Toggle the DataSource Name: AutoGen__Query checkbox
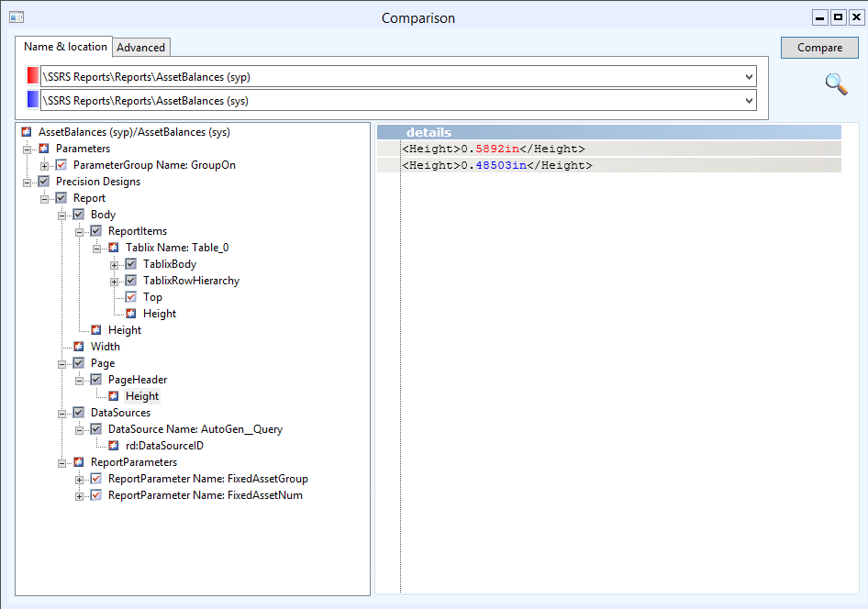Image resolution: width=868 pixels, height=609 pixels. point(95,428)
